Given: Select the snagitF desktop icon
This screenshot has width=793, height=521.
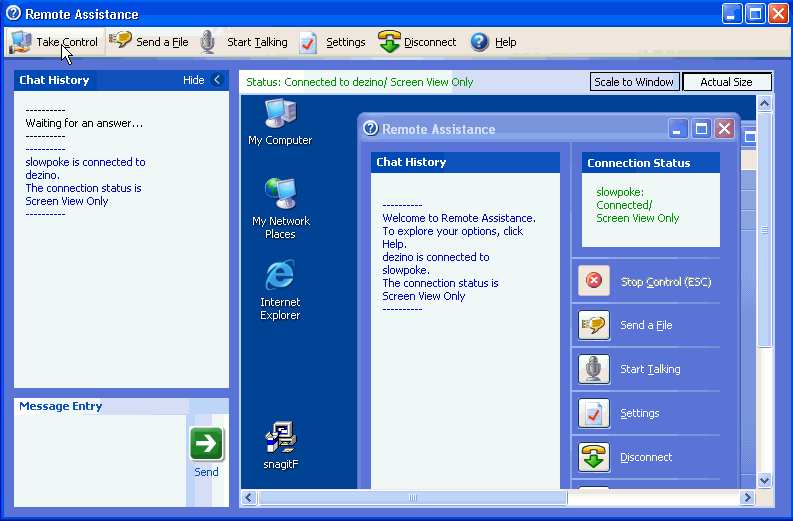Looking at the screenshot, I should pos(281,437).
